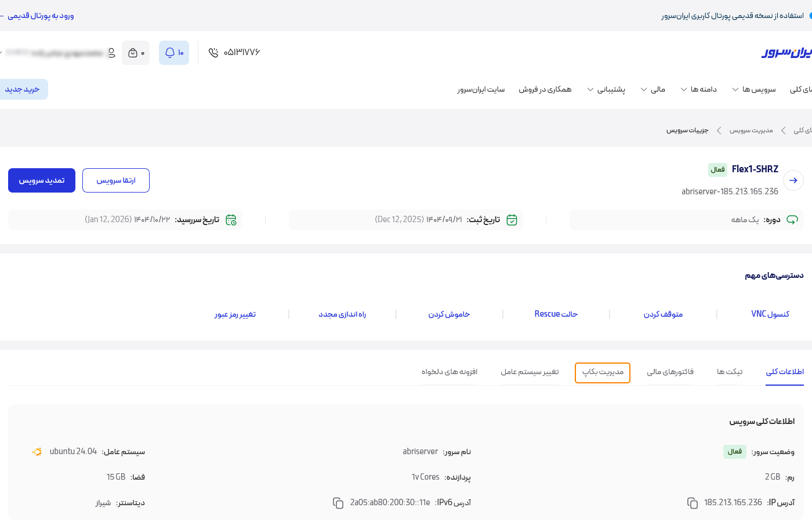Viewport: 812px width, 522px height.
Task: Expand the سرویس ها menu
Action: coord(754,89)
